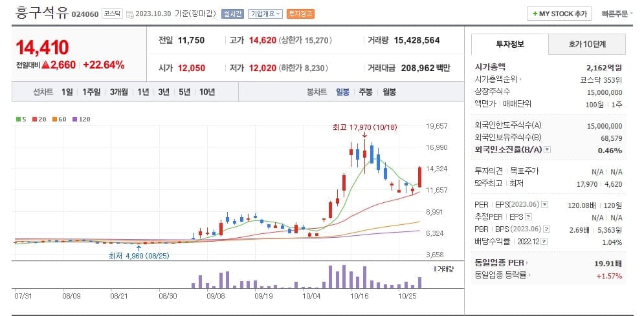Click the purple 120-day moving average legend
This screenshot has width=644, height=316.
click(80, 120)
